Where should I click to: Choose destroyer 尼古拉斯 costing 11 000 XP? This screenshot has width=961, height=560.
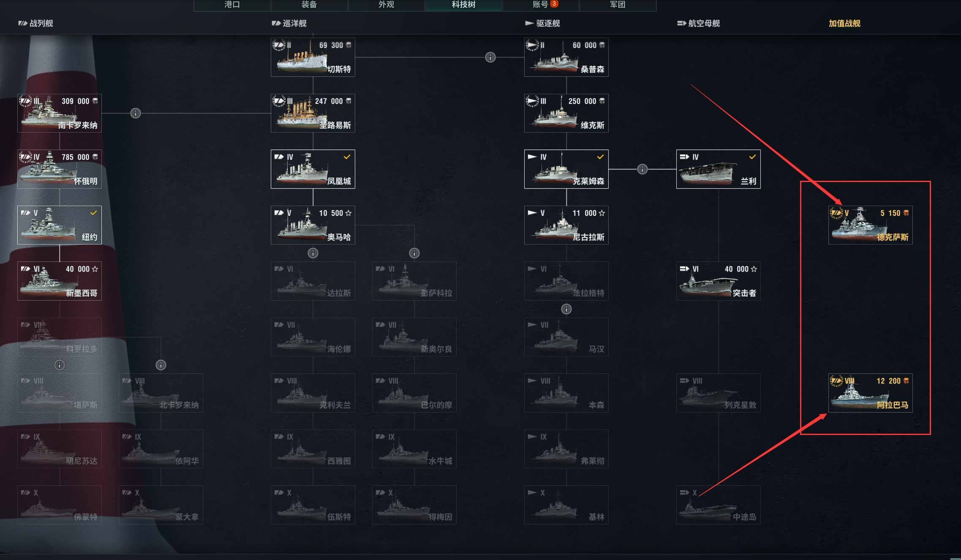(566, 225)
